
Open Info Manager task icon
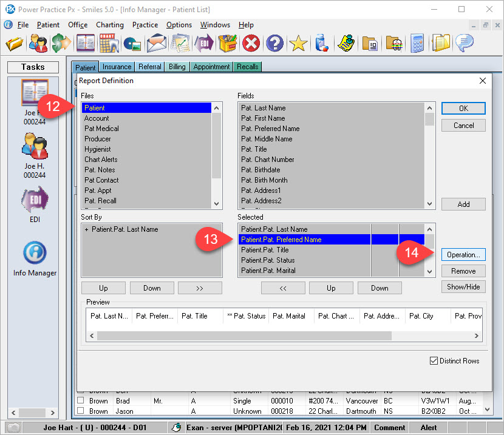(35, 253)
